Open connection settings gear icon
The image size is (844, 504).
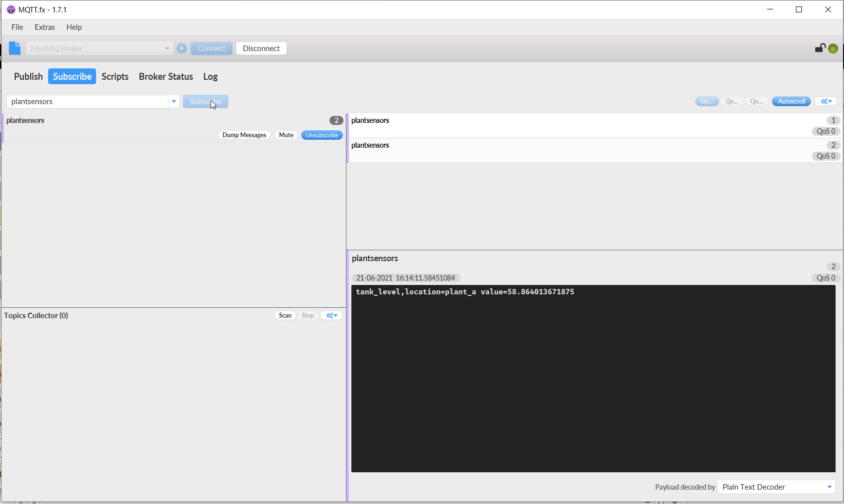[182, 48]
